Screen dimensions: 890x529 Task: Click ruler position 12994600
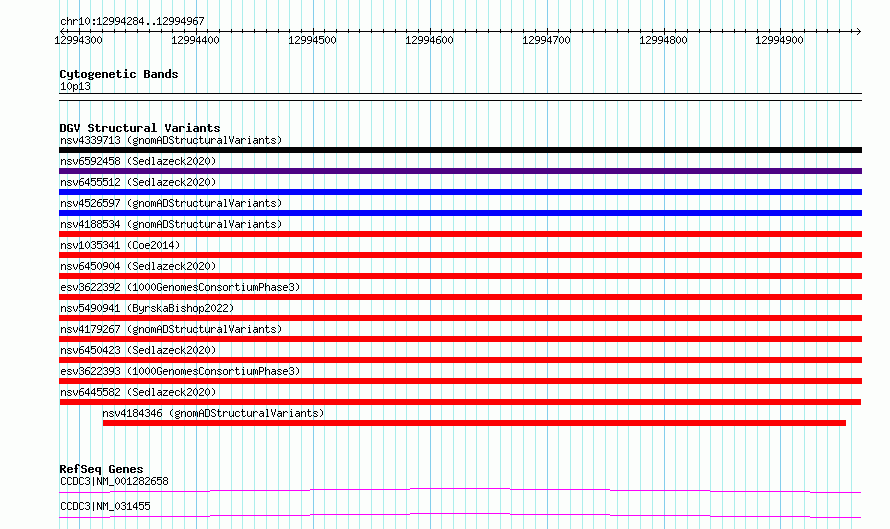pyautogui.click(x=429, y=40)
